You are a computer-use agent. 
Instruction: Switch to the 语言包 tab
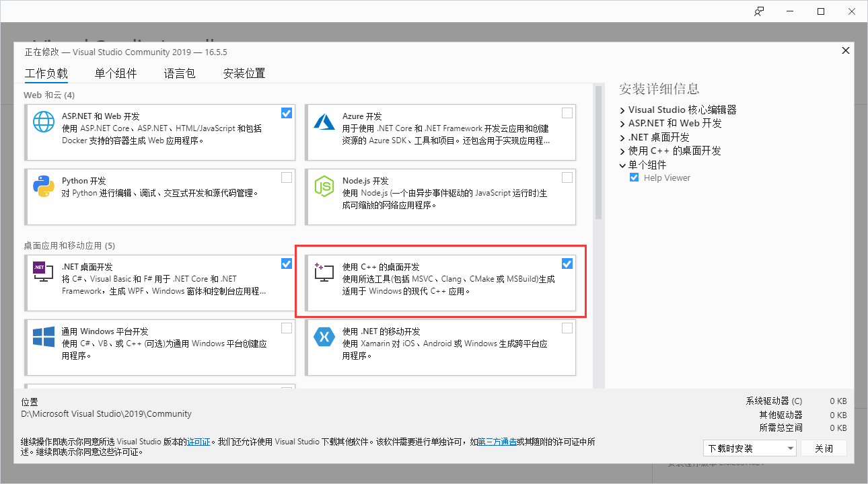tap(180, 73)
